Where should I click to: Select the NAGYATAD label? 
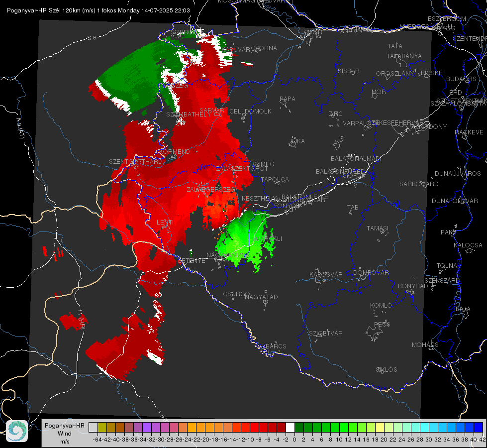pos(261,297)
